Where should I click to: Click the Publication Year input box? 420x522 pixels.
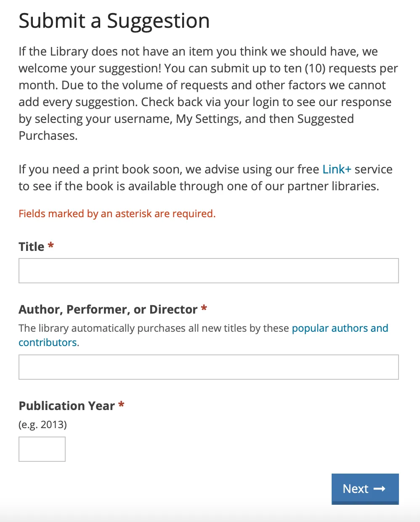42,449
